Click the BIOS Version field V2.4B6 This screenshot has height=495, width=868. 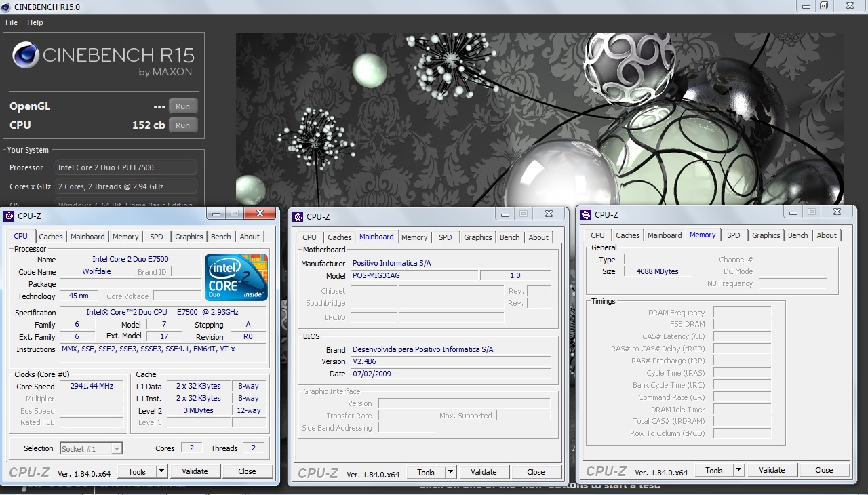point(450,361)
